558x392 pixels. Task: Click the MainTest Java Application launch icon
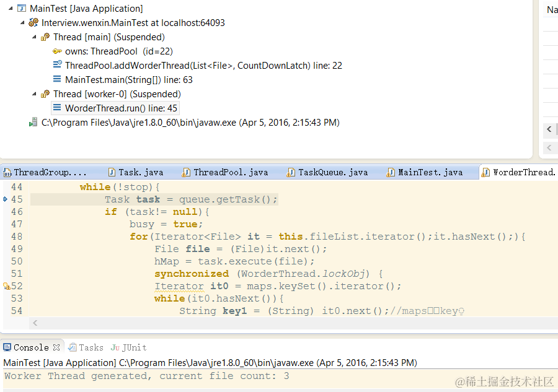[22, 8]
